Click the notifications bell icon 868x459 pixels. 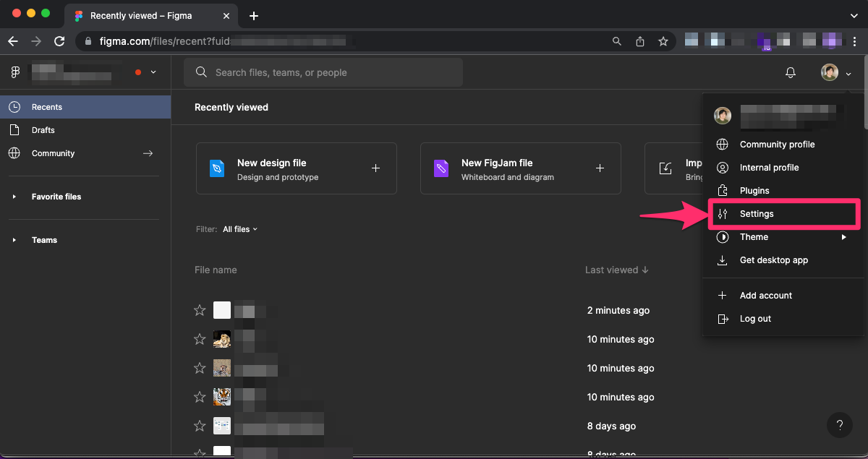791,72
